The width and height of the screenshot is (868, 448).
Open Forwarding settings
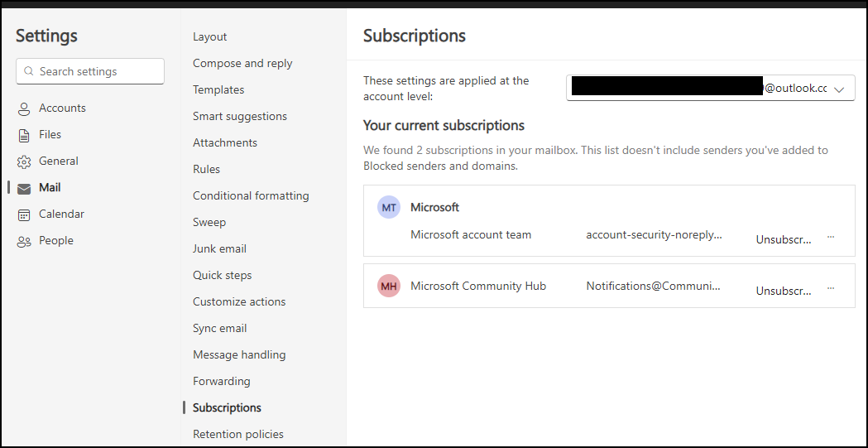[222, 381]
